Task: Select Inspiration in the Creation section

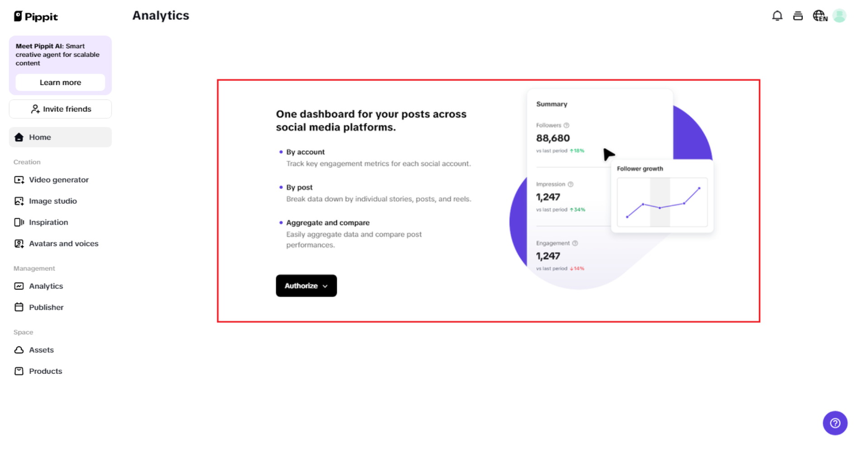Action: click(48, 222)
